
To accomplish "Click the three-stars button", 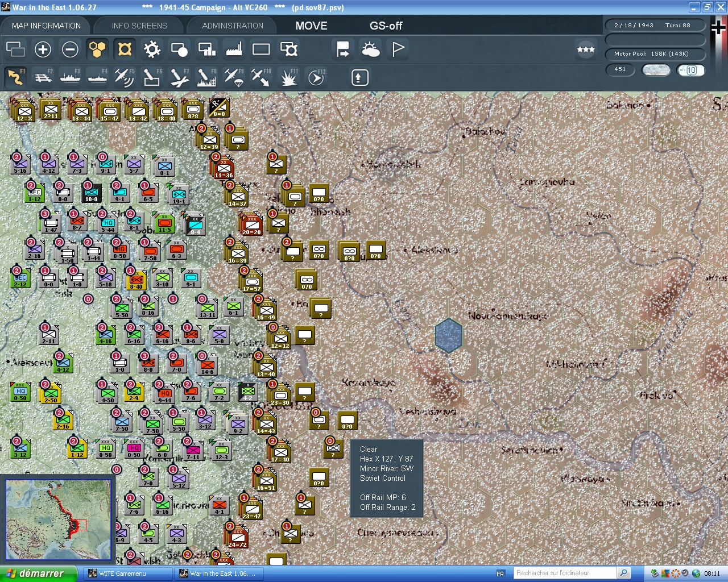I will tap(586, 49).
